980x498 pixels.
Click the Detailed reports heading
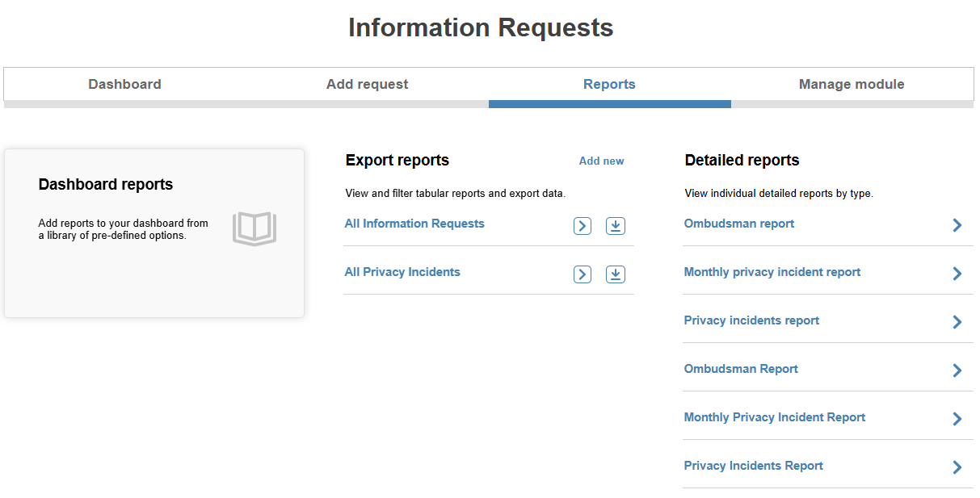tap(742, 160)
